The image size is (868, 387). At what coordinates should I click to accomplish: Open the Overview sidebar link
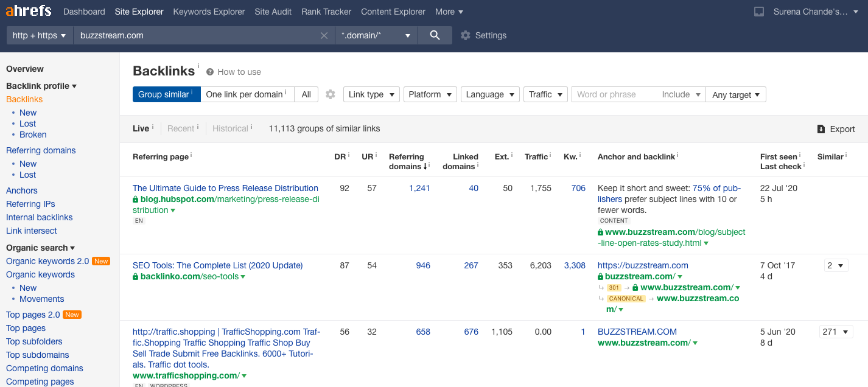tap(25, 69)
